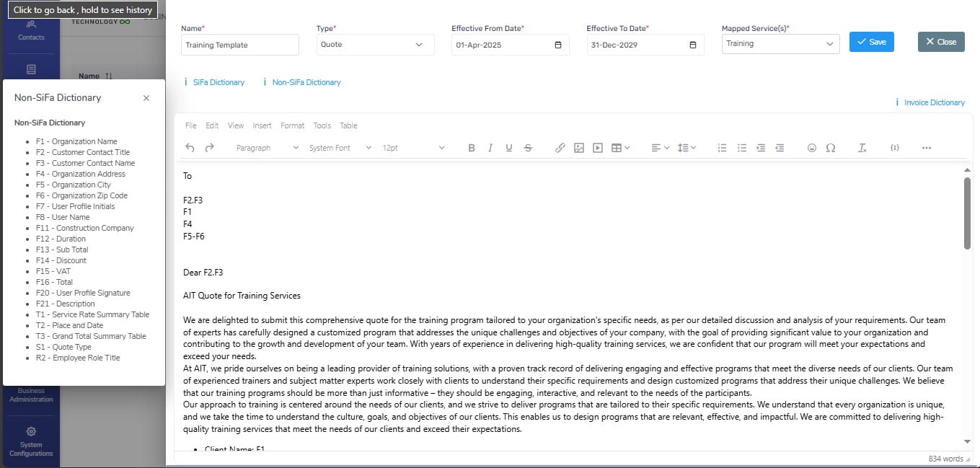Screen dimensions: 980x468
Task: Toggle strikethrough formatting in editor
Action: 528,148
